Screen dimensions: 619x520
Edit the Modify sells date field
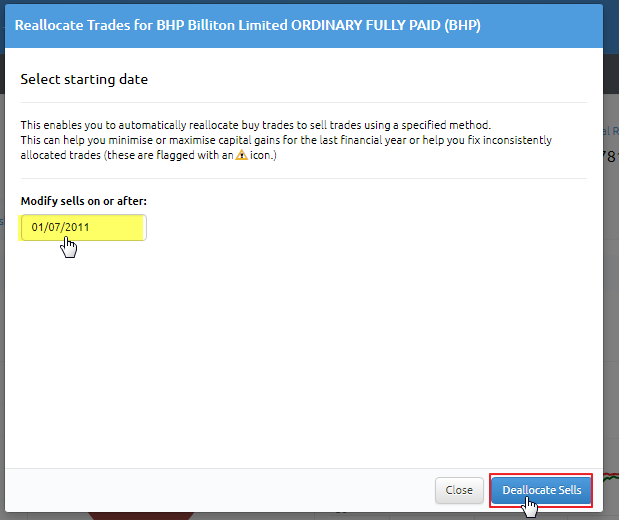(x=84, y=227)
